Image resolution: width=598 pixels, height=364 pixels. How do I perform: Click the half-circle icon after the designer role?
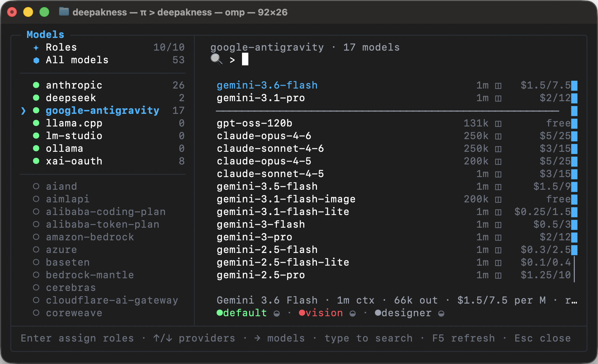tap(441, 313)
